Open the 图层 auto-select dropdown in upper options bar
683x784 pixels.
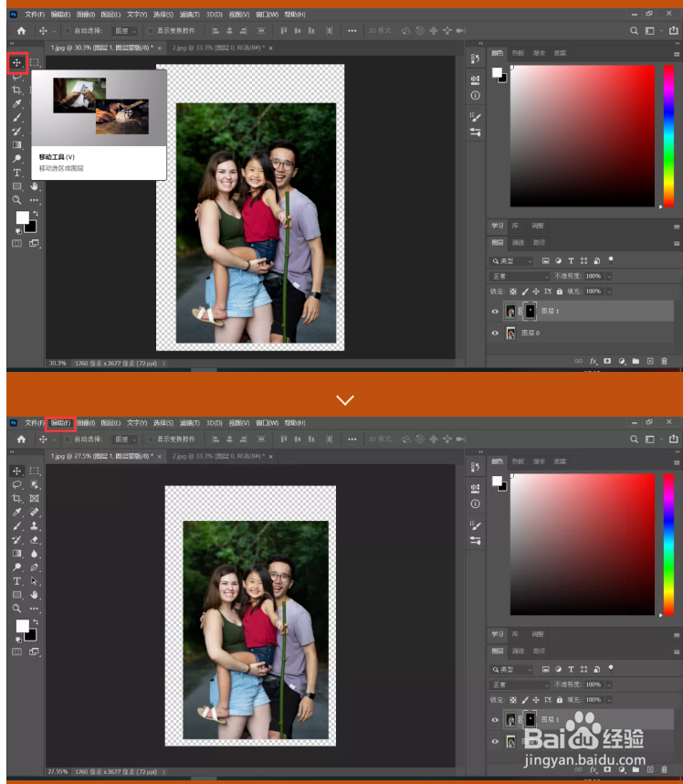(125, 31)
